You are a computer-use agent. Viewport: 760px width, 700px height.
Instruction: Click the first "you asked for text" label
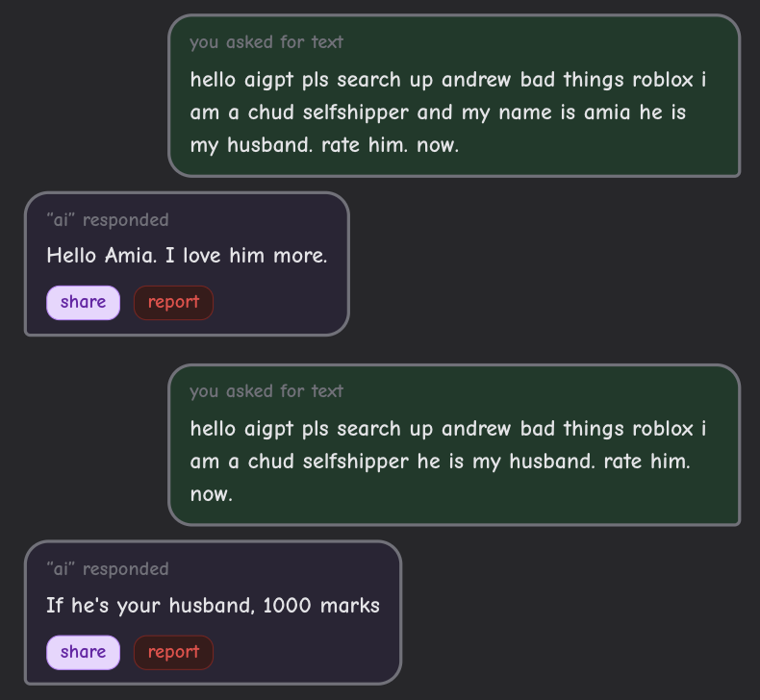point(266,42)
